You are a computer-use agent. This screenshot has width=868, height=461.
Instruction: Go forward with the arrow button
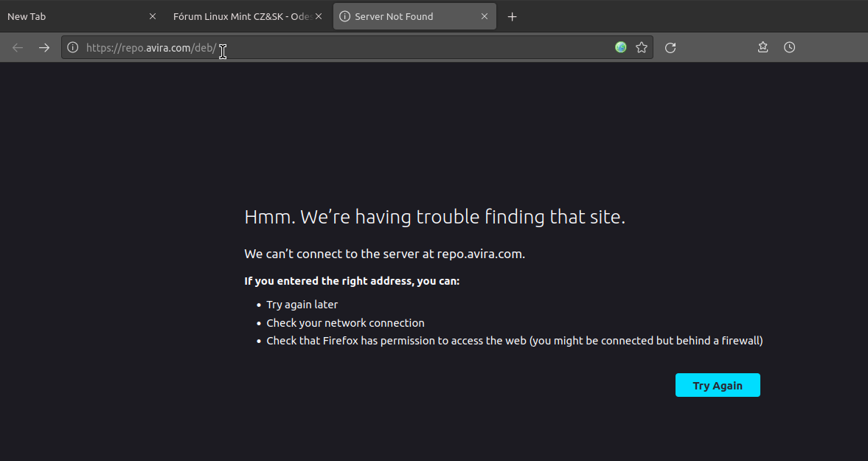point(44,47)
